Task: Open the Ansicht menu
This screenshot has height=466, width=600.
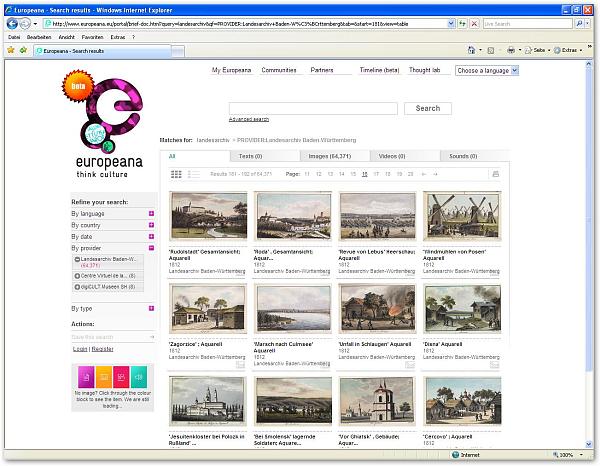Action: tap(67, 37)
